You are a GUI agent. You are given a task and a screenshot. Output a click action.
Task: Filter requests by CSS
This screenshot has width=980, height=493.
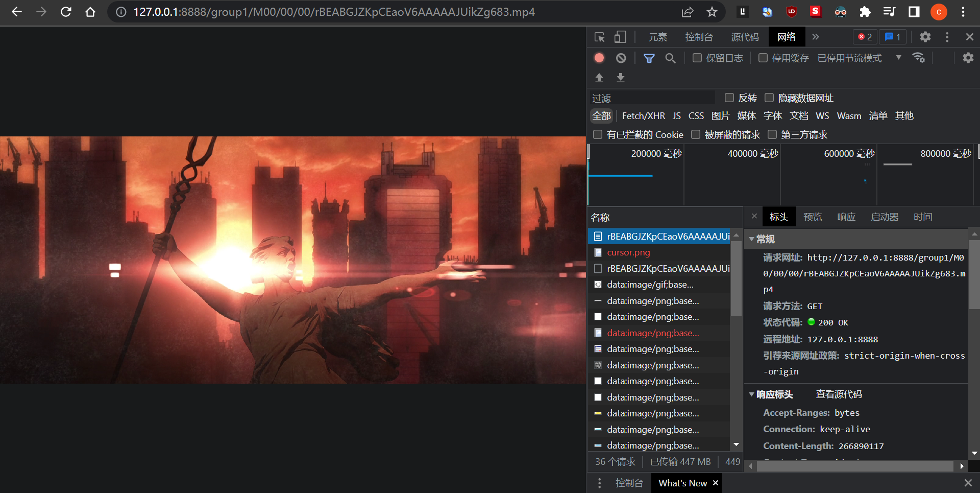coord(696,116)
